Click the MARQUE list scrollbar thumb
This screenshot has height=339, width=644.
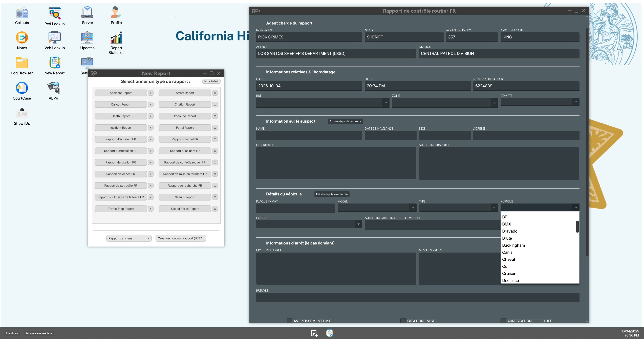click(x=577, y=227)
